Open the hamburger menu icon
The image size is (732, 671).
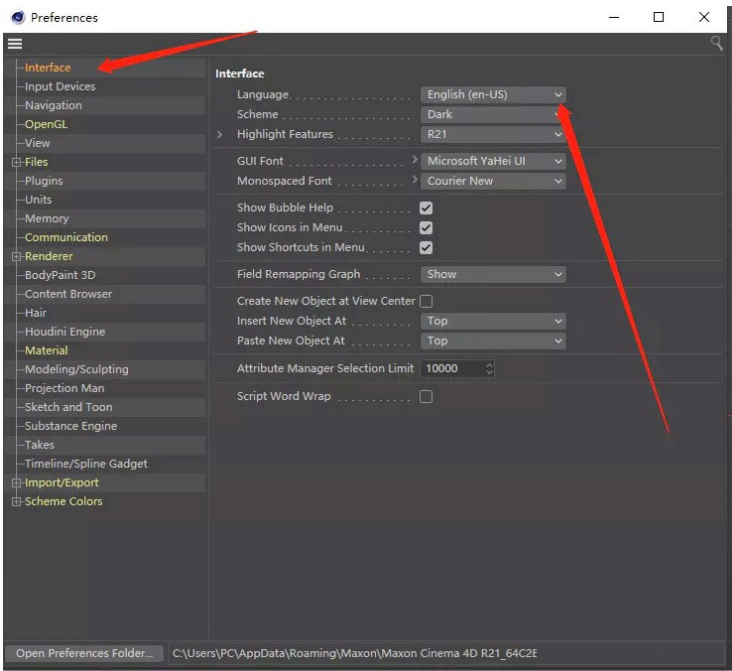14,44
